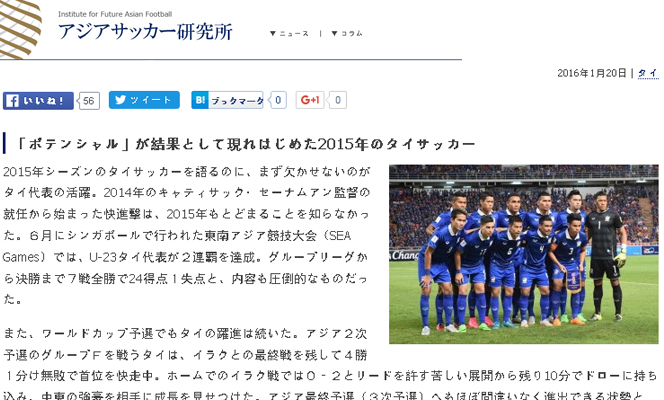Click the ツイート tweet button
This screenshot has height=400, width=664.
pos(144,100)
